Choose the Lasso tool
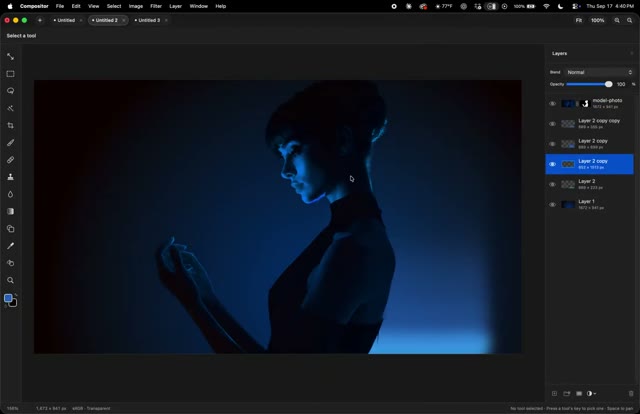 [11, 91]
